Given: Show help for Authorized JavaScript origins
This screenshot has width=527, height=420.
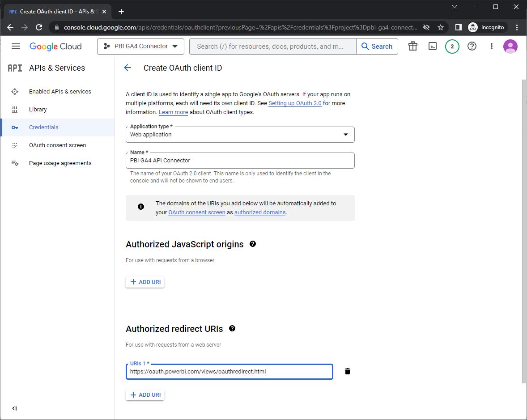Looking at the screenshot, I should (253, 244).
